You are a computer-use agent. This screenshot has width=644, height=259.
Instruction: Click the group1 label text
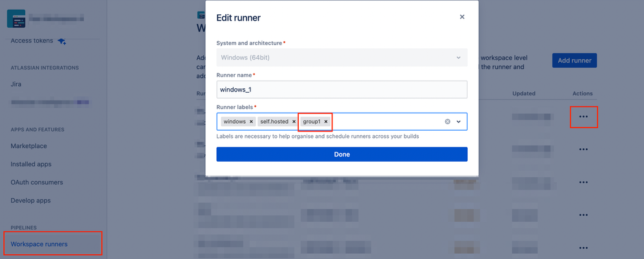[x=312, y=122]
